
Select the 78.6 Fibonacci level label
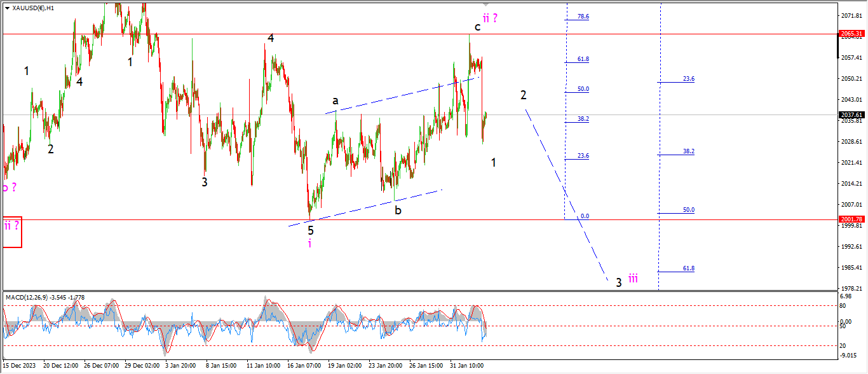coord(583,17)
